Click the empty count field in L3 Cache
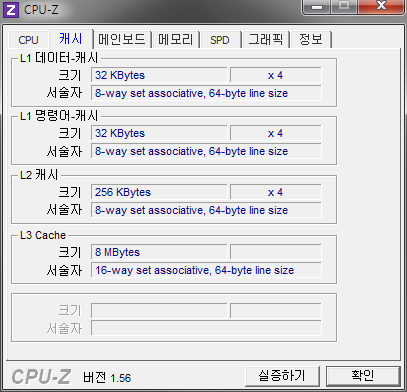This screenshot has width=407, height=392. click(275, 252)
